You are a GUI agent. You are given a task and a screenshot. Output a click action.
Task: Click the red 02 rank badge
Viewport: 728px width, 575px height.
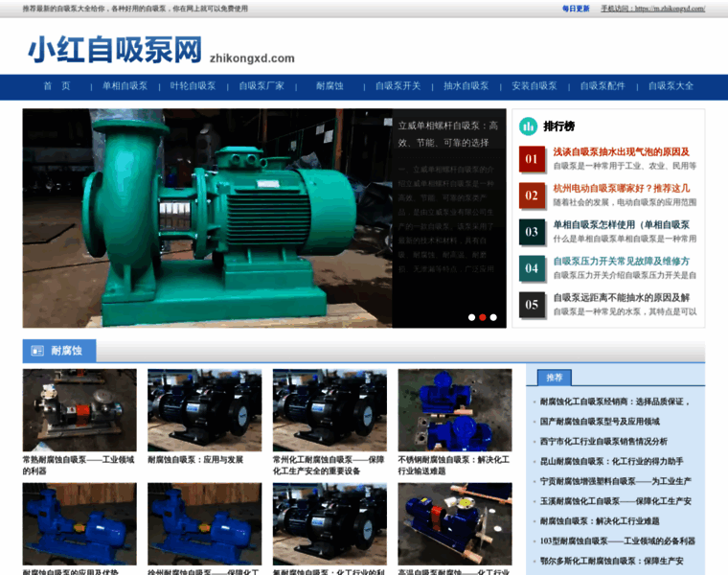tap(532, 195)
